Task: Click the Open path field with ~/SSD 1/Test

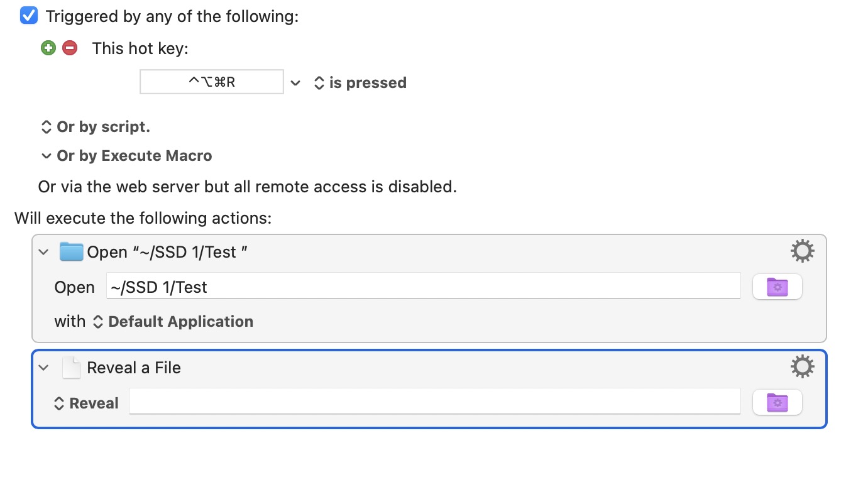Action: click(423, 287)
